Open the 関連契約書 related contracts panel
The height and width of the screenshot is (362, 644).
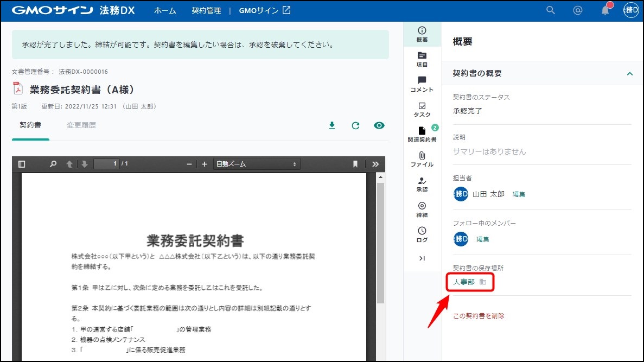(x=422, y=135)
